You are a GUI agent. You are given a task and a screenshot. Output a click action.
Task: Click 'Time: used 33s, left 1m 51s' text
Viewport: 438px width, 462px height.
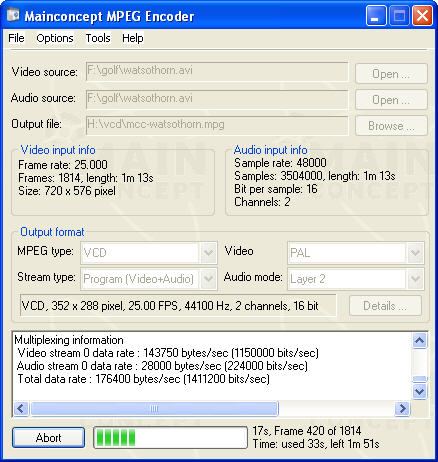[316, 444]
